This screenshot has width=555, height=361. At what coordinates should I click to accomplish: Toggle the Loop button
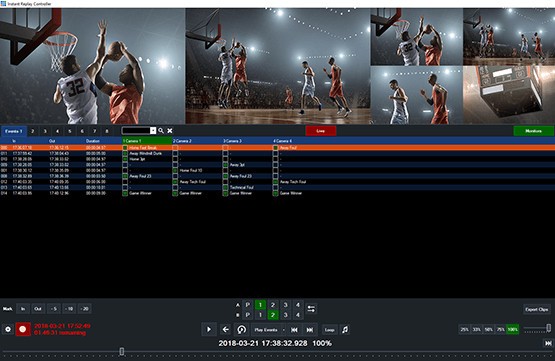330,330
